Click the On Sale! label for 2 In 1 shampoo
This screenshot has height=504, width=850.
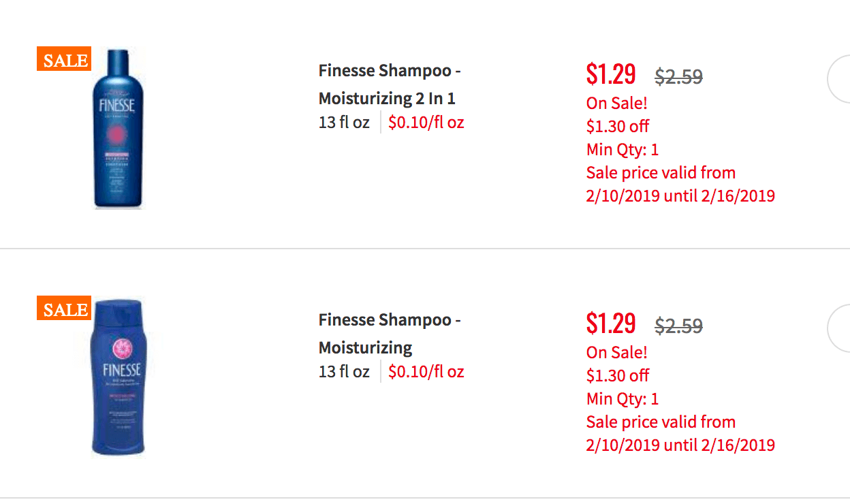pos(617,103)
